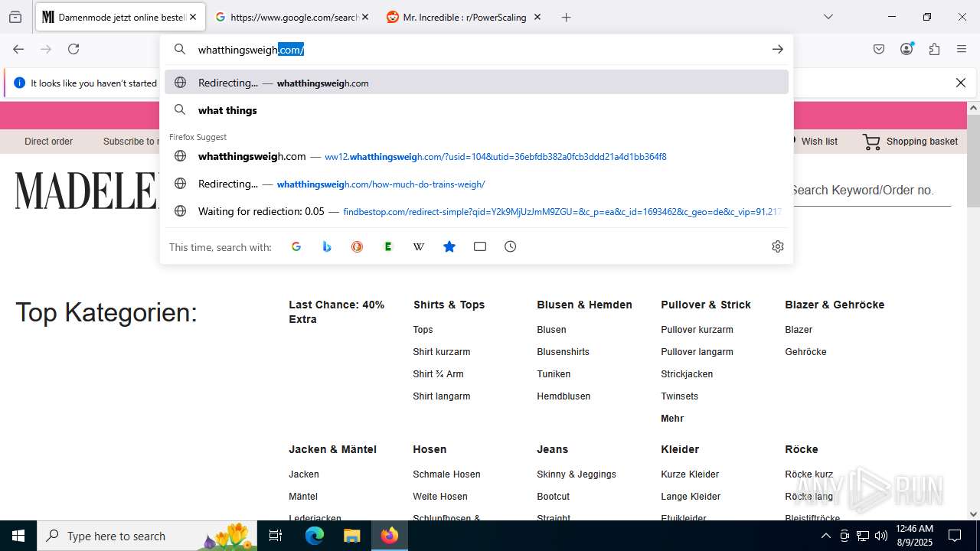Switch to Mr. Incredible r/PowerScaling tab
Screen dimensions: 980x551
[464, 17]
